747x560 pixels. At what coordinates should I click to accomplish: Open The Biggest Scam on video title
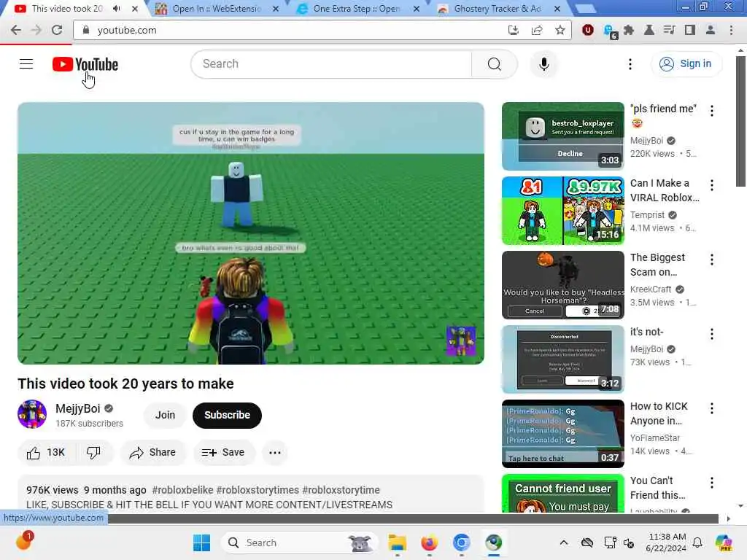click(657, 265)
